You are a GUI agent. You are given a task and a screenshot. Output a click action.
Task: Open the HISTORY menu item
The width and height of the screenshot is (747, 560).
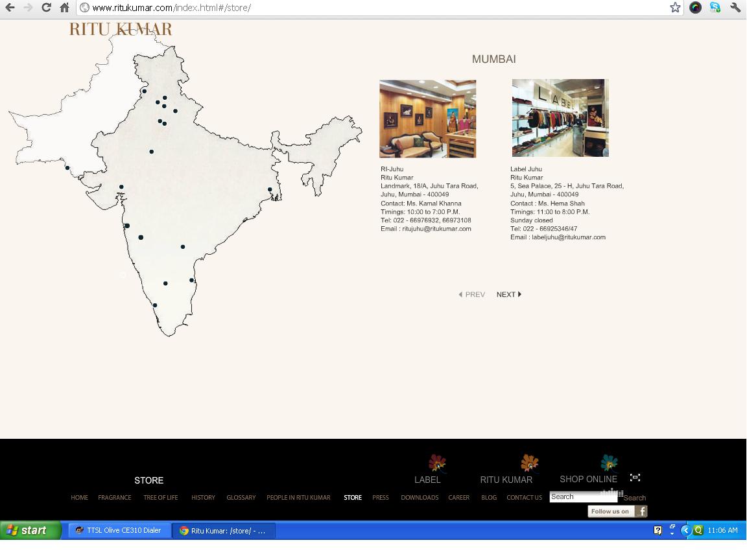coord(204,498)
